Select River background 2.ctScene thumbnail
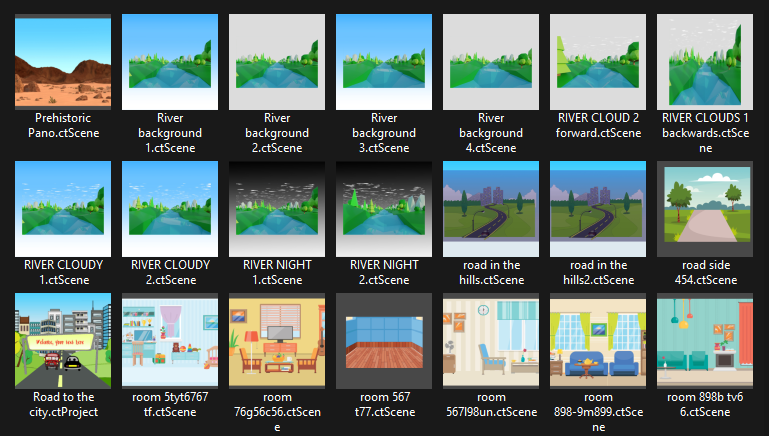 point(277,62)
